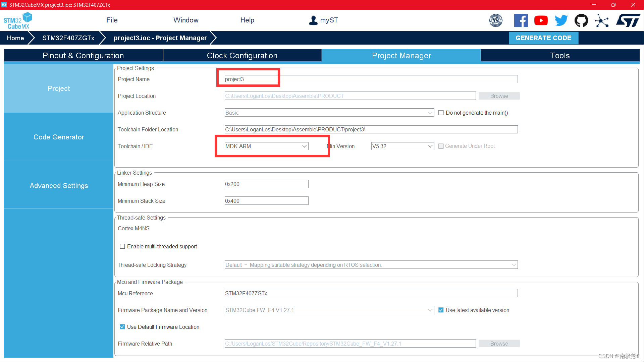Click the GENERATE CODE button
This screenshot has height=362, width=644.
pos(543,38)
